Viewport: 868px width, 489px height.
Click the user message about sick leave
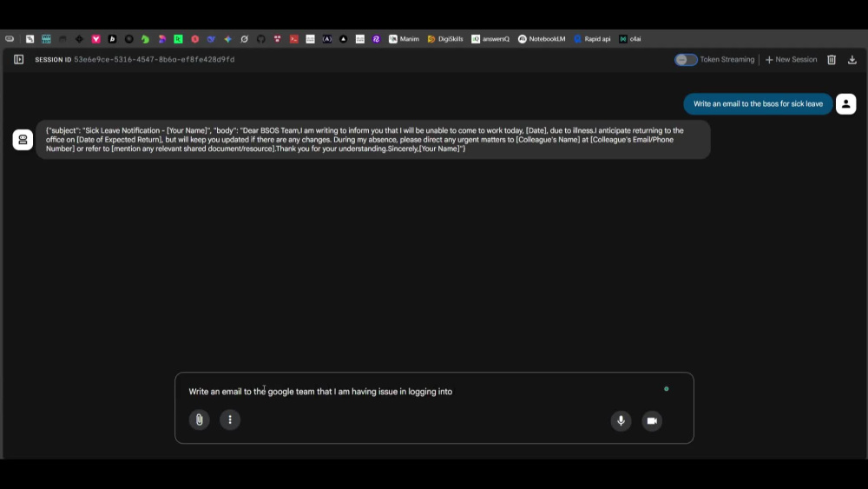click(758, 104)
